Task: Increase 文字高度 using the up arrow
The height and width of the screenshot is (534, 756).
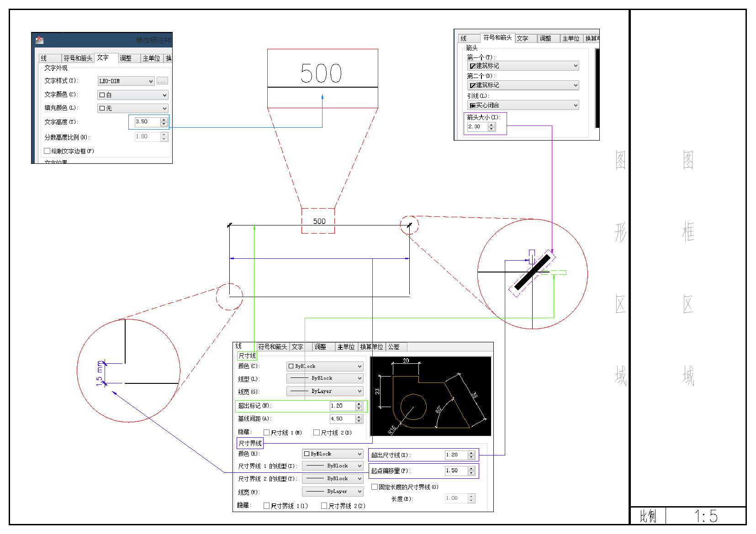Action: (x=164, y=120)
